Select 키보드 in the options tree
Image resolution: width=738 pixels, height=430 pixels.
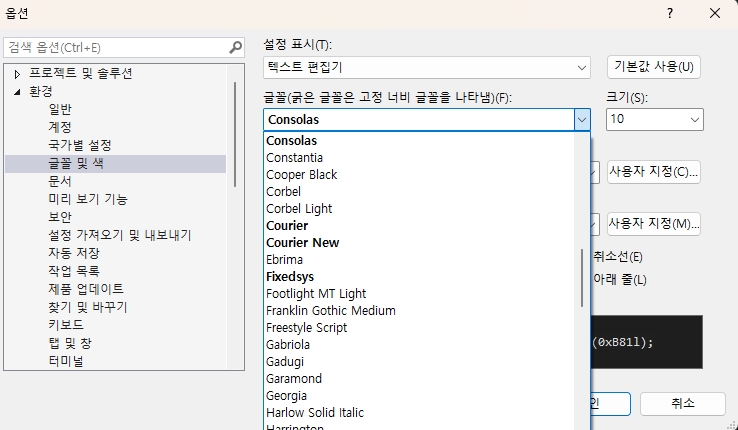pos(66,325)
